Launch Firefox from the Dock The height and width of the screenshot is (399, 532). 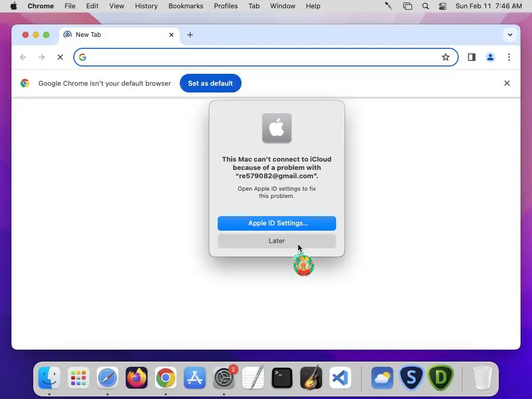(x=137, y=378)
